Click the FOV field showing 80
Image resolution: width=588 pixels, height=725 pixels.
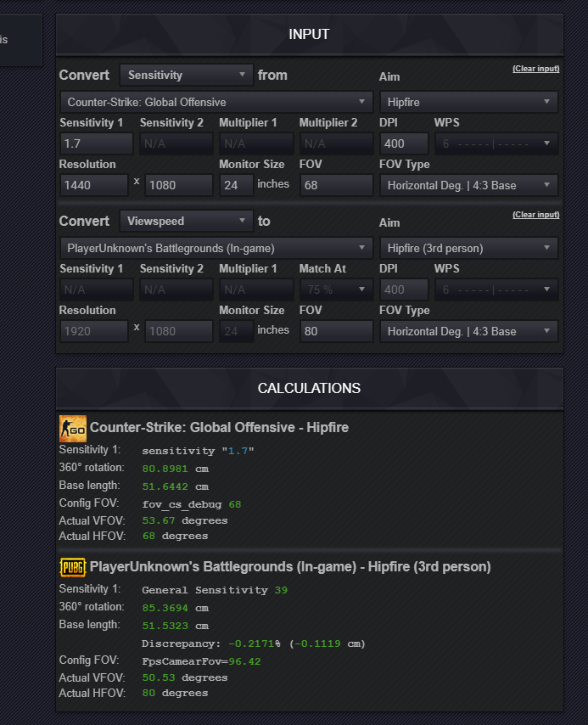[337, 332]
